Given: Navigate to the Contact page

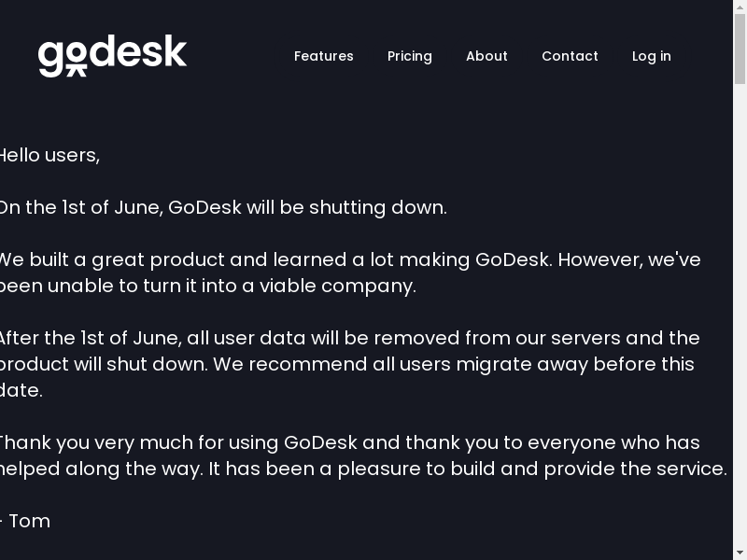Looking at the screenshot, I should (x=570, y=56).
